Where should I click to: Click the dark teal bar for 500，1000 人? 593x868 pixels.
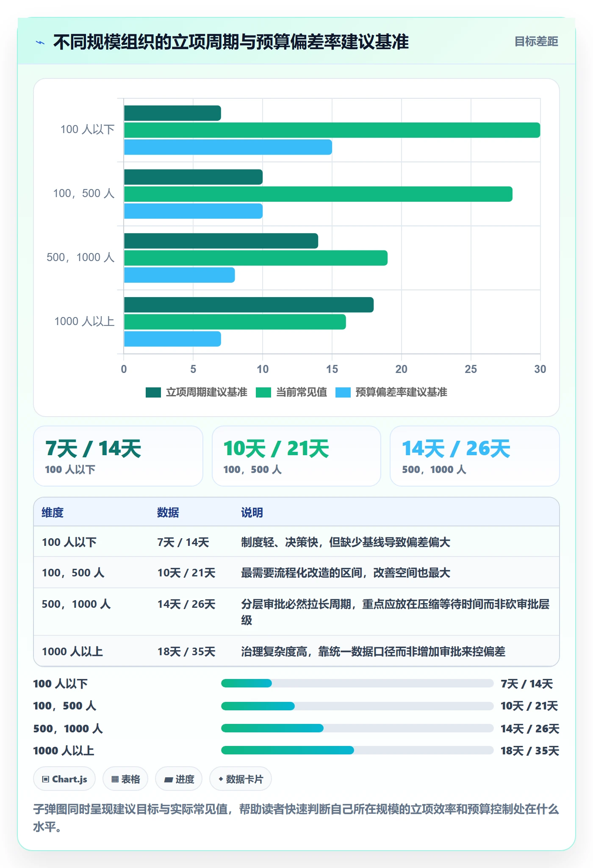(221, 241)
